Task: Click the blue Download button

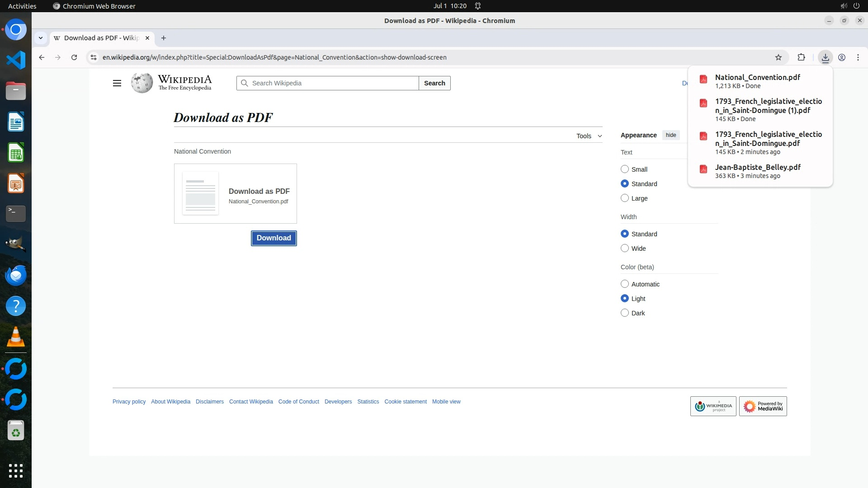Action: click(x=274, y=238)
